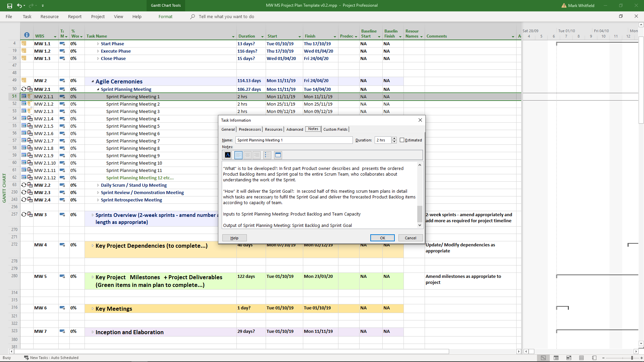
Task: Click the task Name input field
Action: [x=294, y=140]
